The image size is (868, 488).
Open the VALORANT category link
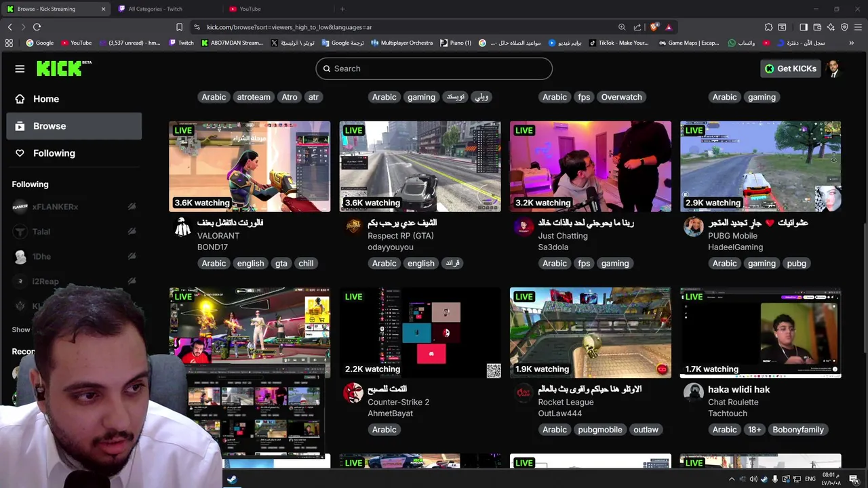[x=218, y=236]
